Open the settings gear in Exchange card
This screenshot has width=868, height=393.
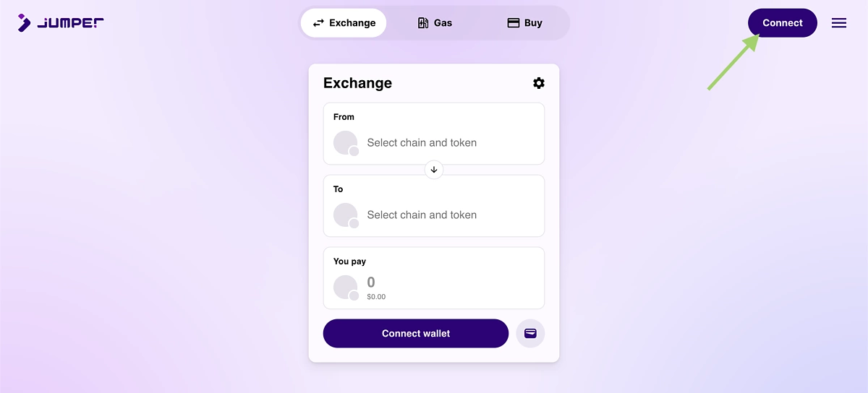point(539,83)
